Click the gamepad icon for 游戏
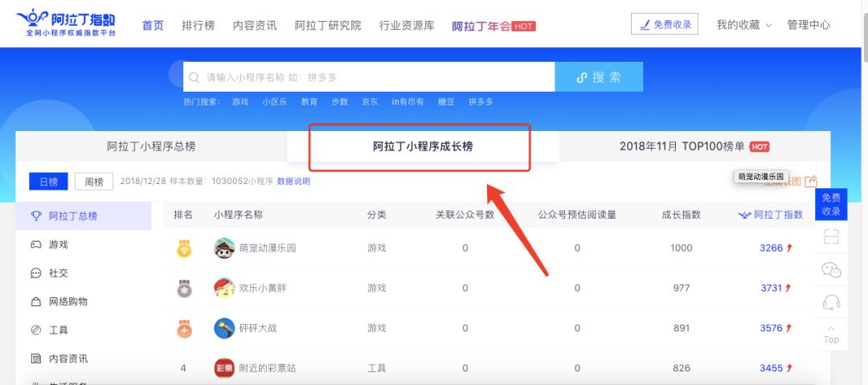This screenshot has width=868, height=385. pos(36,244)
